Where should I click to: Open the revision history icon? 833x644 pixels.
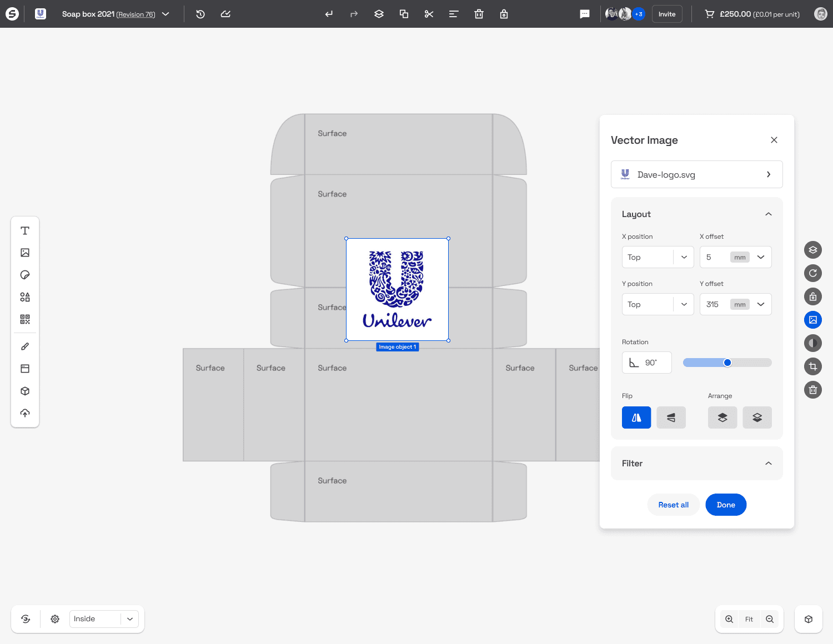200,14
